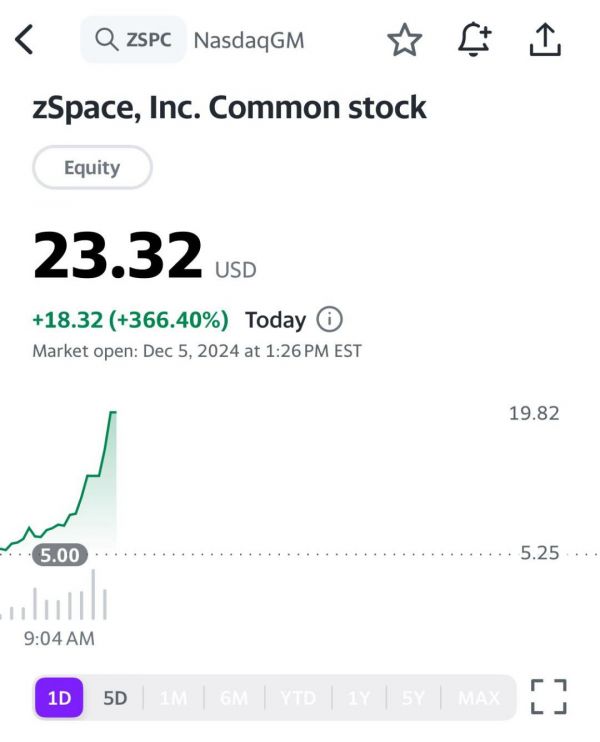
Task: Add ZSPC to watchlist with the star
Action: [404, 40]
